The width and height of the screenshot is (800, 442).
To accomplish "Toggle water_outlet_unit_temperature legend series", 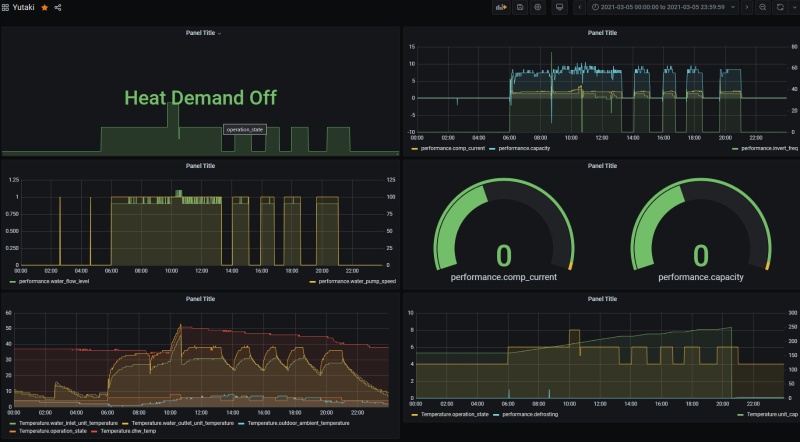I will 183,423.
